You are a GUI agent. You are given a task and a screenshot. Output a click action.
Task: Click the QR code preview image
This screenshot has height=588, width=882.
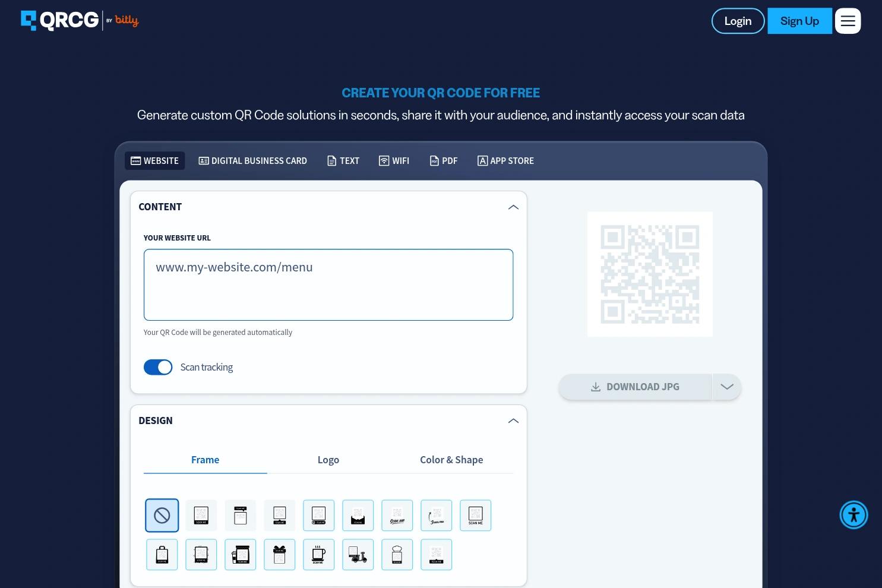pyautogui.click(x=650, y=274)
